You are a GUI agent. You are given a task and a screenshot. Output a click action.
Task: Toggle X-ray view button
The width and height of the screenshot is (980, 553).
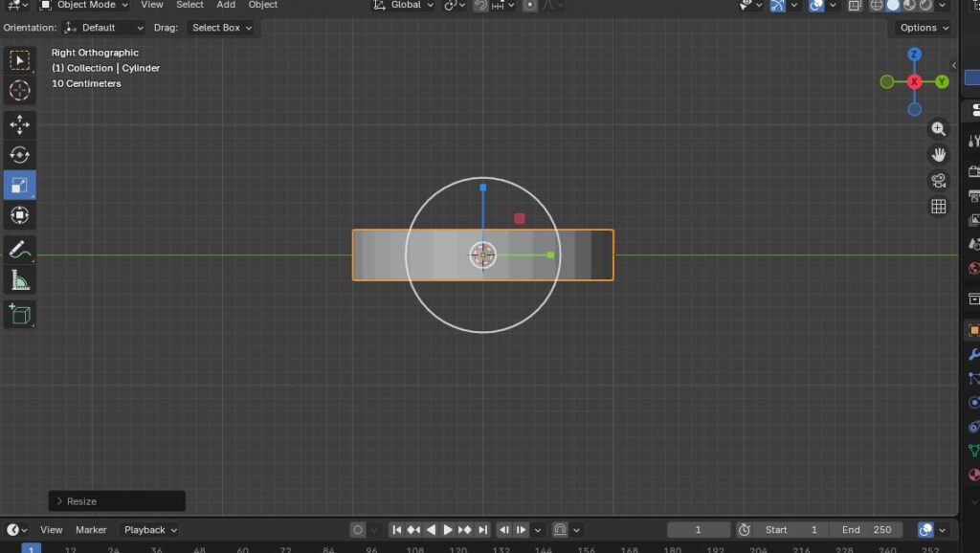[855, 5]
